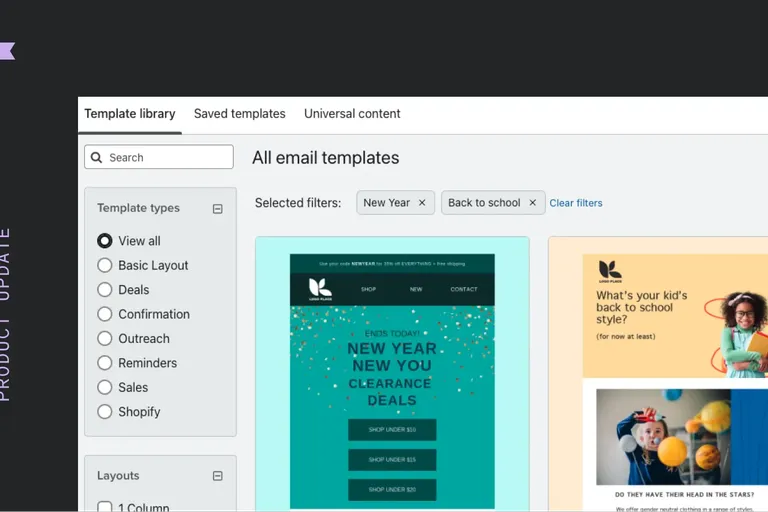The width and height of the screenshot is (768, 512).
Task: Open the New Year clearance deals template
Action: click(392, 374)
